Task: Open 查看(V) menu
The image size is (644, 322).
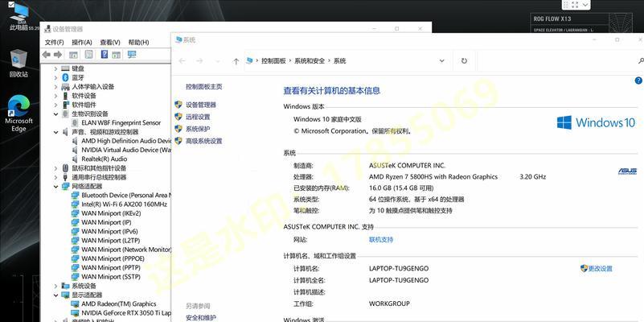Action: click(x=110, y=43)
